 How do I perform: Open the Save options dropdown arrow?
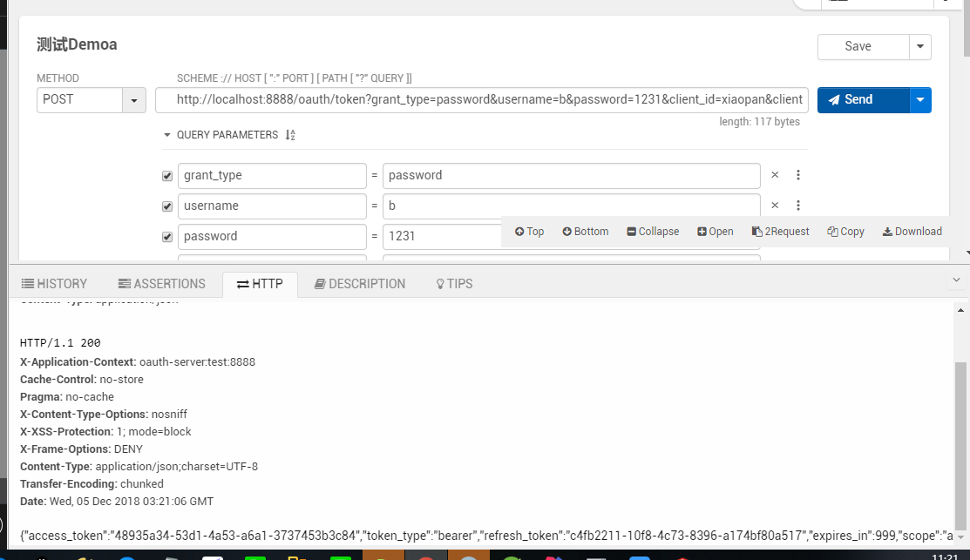point(920,46)
